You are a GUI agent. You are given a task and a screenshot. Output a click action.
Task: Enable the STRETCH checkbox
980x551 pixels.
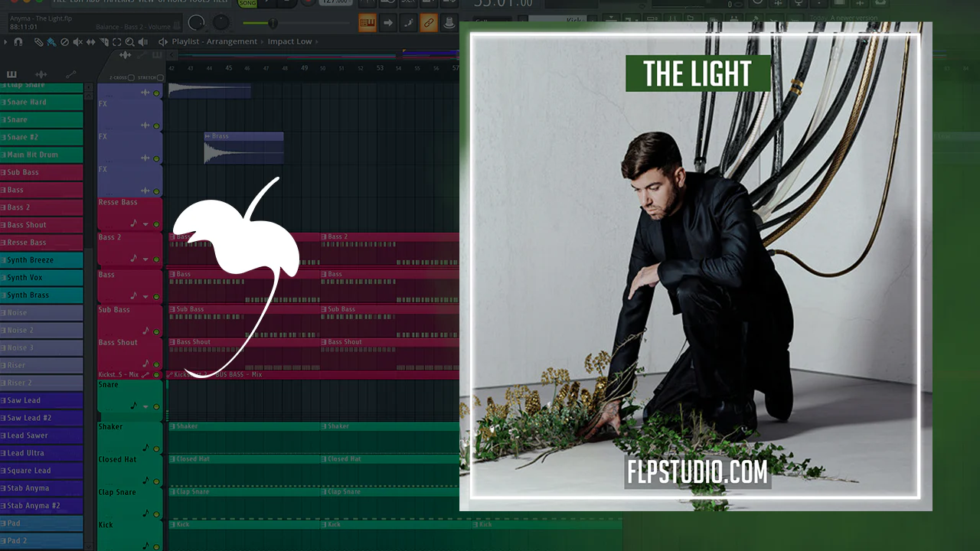click(x=160, y=77)
